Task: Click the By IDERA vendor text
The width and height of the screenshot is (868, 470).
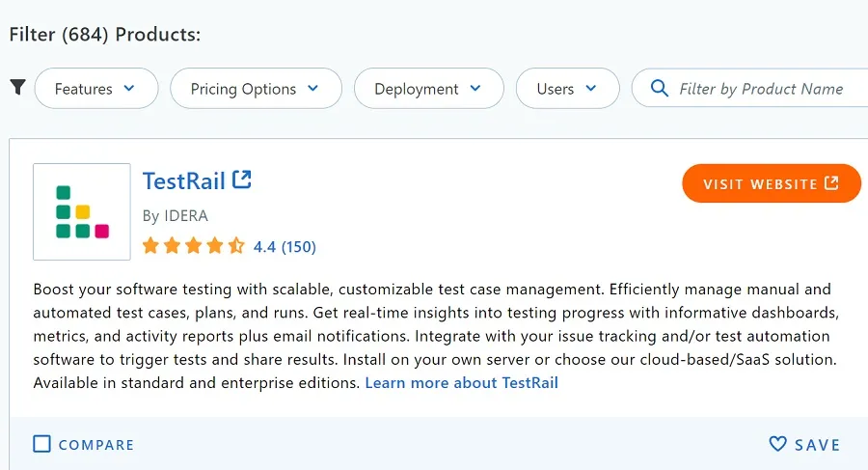Action: (x=176, y=215)
